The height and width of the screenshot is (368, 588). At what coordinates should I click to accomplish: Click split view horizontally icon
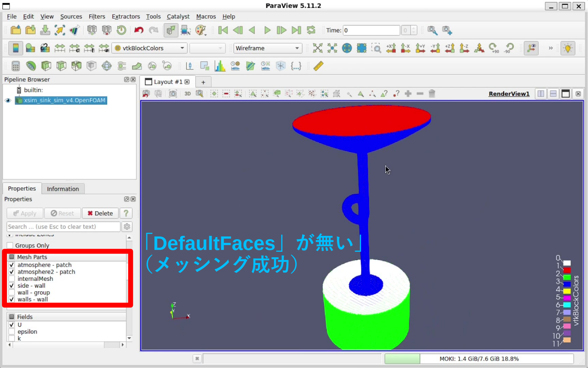pos(541,94)
